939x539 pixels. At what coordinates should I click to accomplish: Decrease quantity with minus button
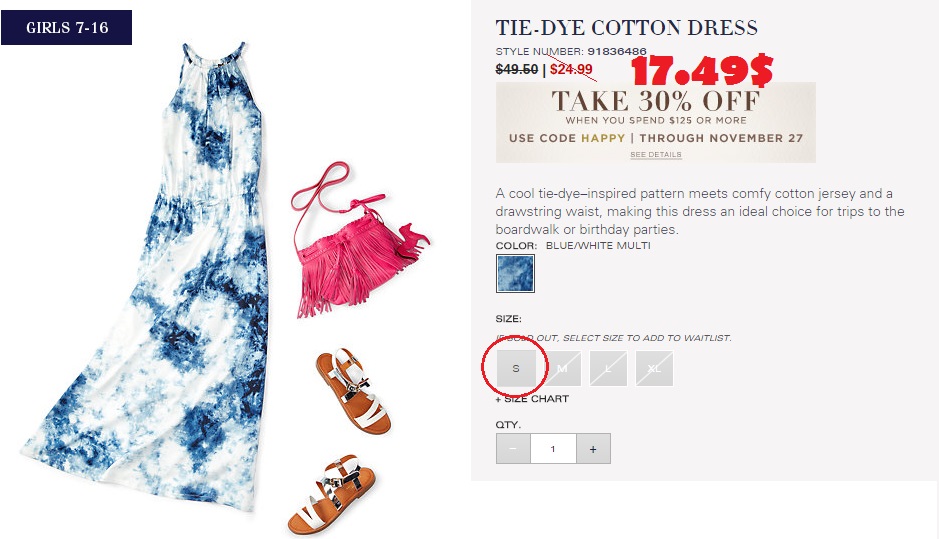513,449
